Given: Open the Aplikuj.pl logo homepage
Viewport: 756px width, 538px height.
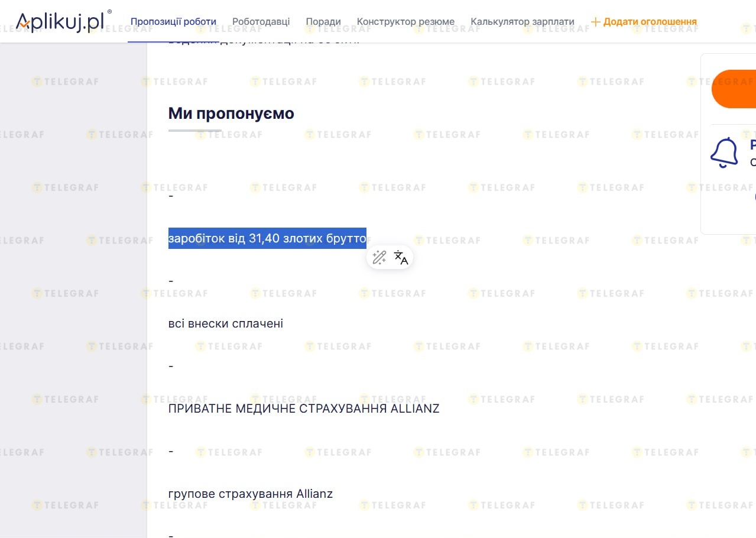Looking at the screenshot, I should coord(63,21).
